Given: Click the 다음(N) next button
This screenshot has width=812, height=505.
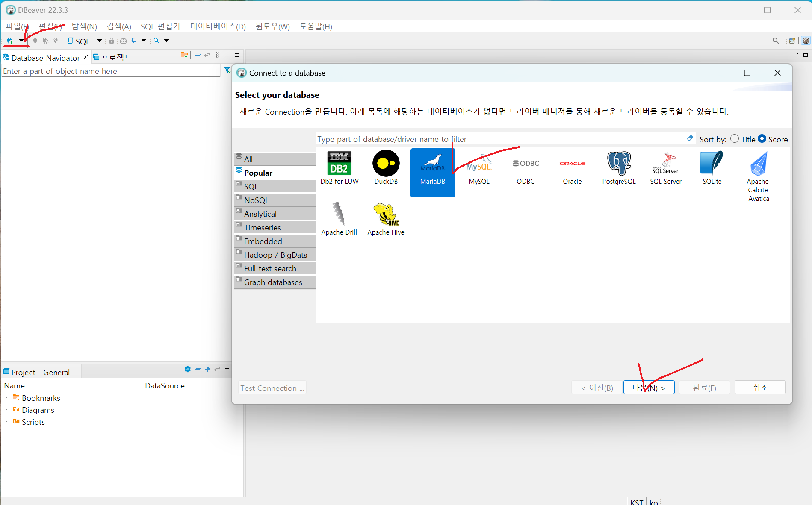Looking at the screenshot, I should coord(649,388).
